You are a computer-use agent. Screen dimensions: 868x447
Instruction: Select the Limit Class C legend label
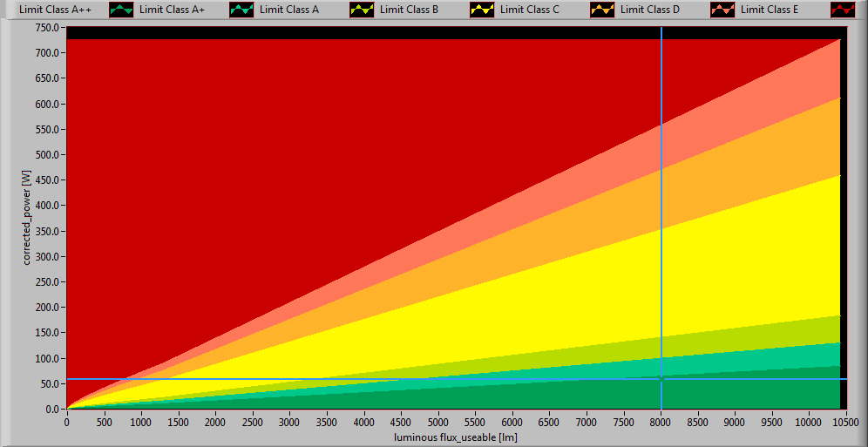[530, 10]
